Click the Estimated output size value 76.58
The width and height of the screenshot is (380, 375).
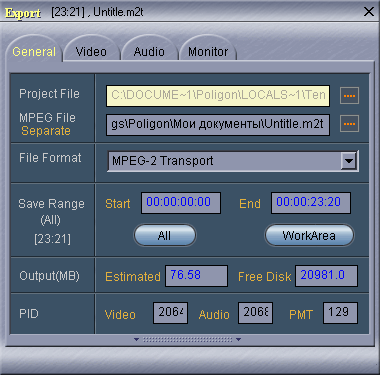[197, 276]
